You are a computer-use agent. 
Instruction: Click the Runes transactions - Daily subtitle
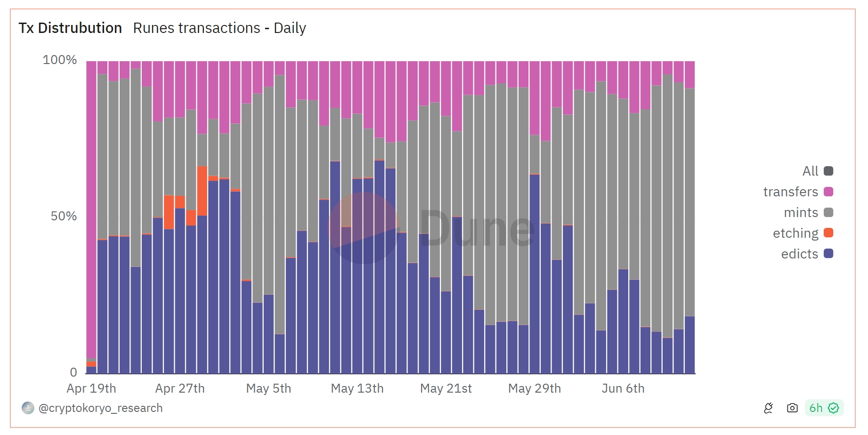219,28
